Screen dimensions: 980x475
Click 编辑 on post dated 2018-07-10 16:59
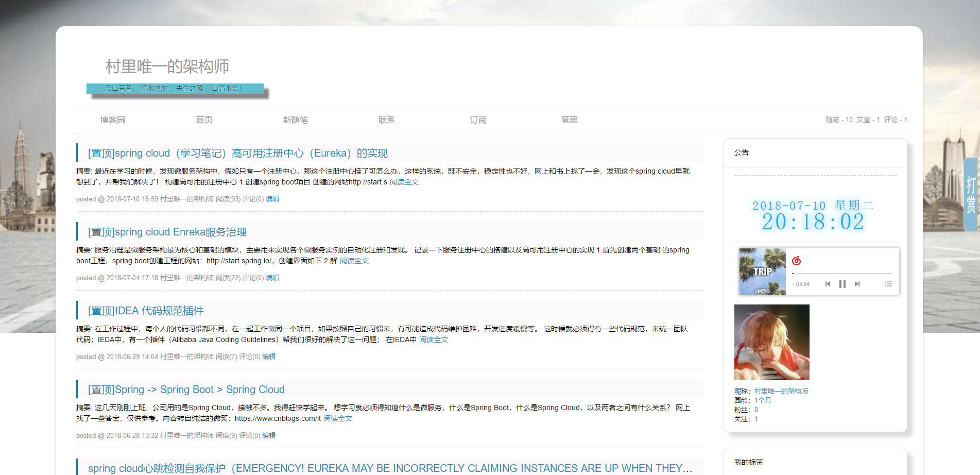click(x=272, y=199)
